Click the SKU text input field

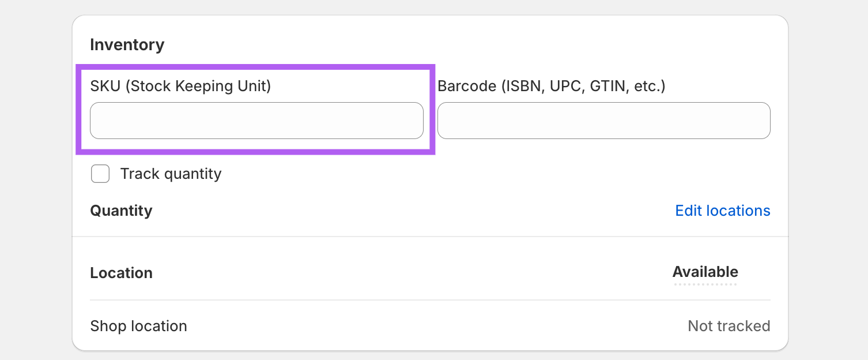pos(256,121)
